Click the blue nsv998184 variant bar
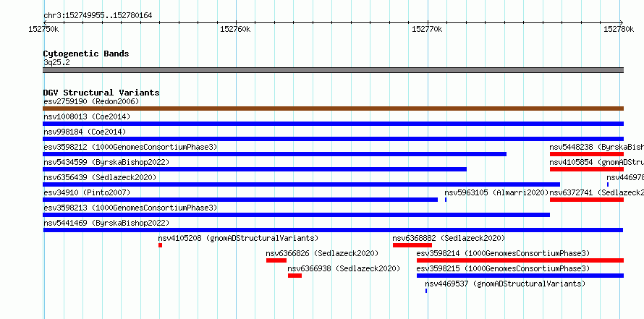644x319 pixels. 333,139
